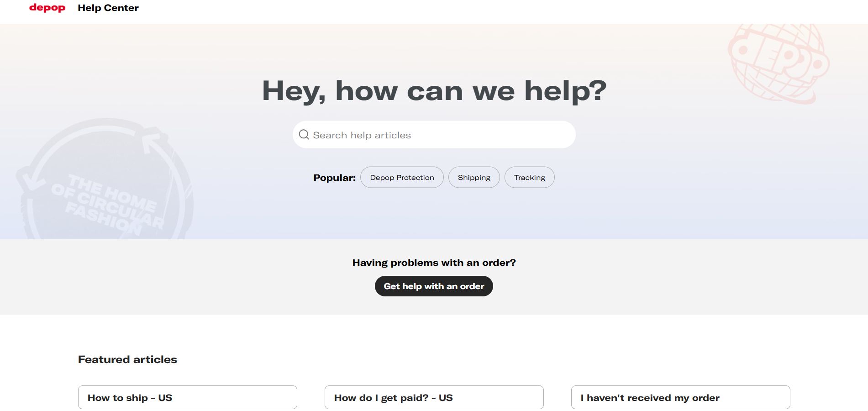The height and width of the screenshot is (411, 868).
Task: Open the Help Center home link
Action: coord(108,8)
